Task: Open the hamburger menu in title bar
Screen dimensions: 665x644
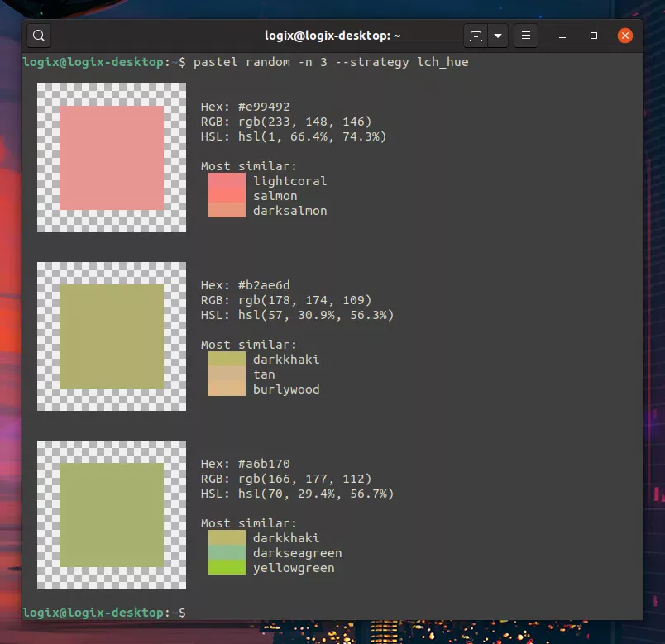Action: click(526, 36)
